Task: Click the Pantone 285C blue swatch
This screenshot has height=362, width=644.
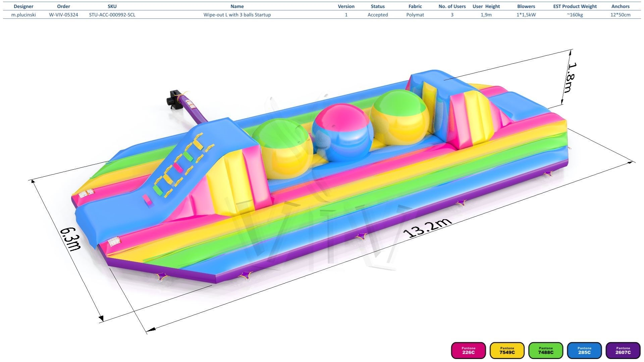Action: [x=584, y=350]
